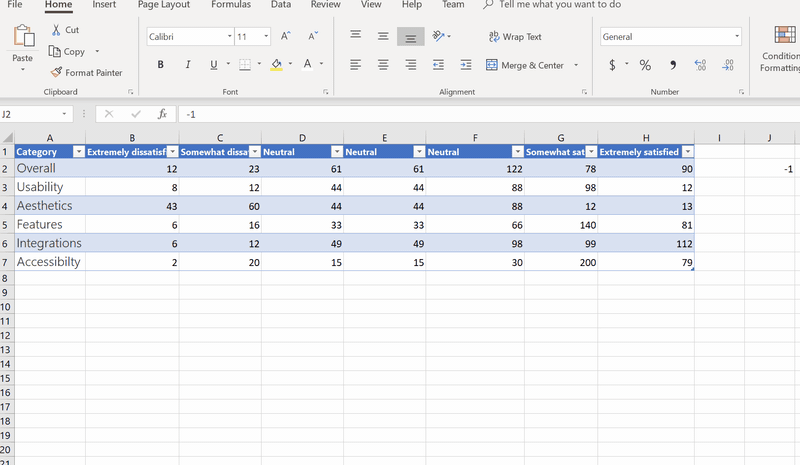
Task: Open the text Orientation tool
Action: pos(438,36)
